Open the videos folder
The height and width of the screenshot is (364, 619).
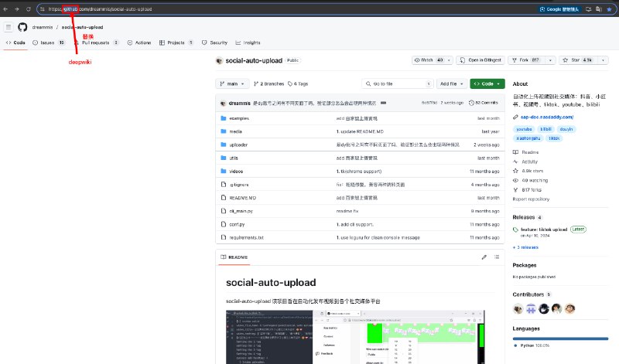click(236, 171)
